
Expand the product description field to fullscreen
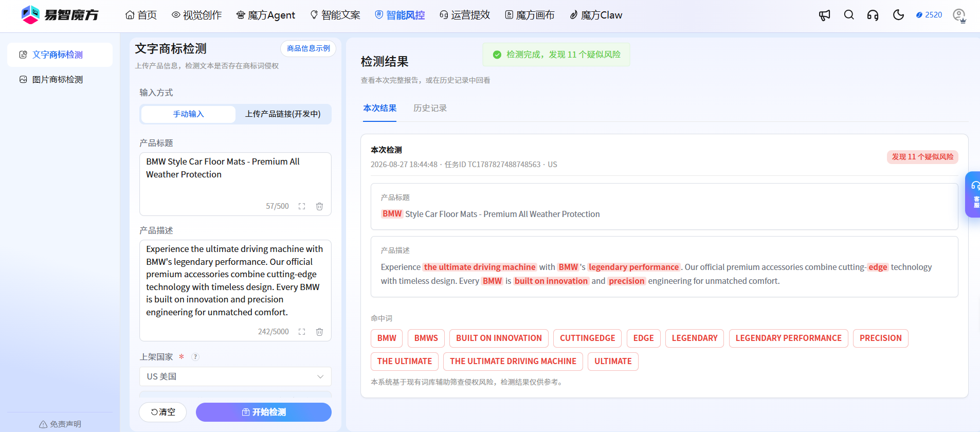(x=302, y=332)
